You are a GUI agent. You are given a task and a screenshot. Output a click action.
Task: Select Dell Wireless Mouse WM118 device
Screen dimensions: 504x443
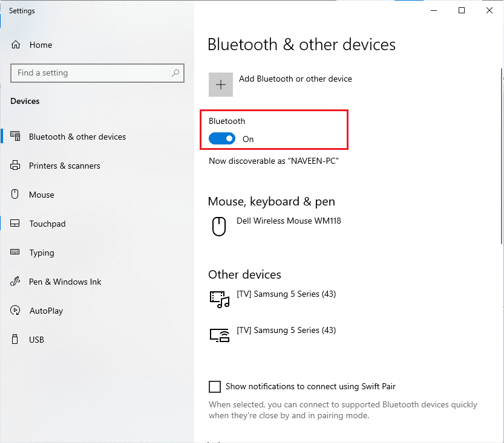[x=289, y=221]
